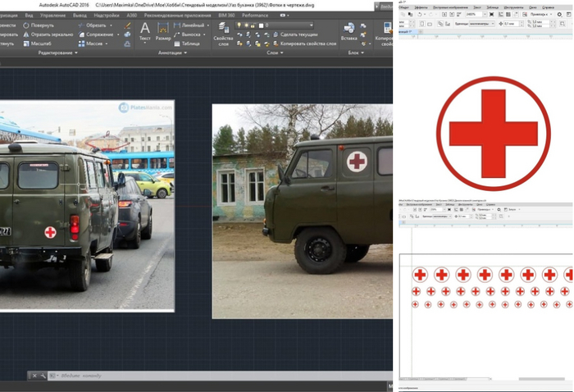This screenshot has width=574, height=392.
Task: Choose the Leader (Выноска) tool
Action: tap(187, 34)
